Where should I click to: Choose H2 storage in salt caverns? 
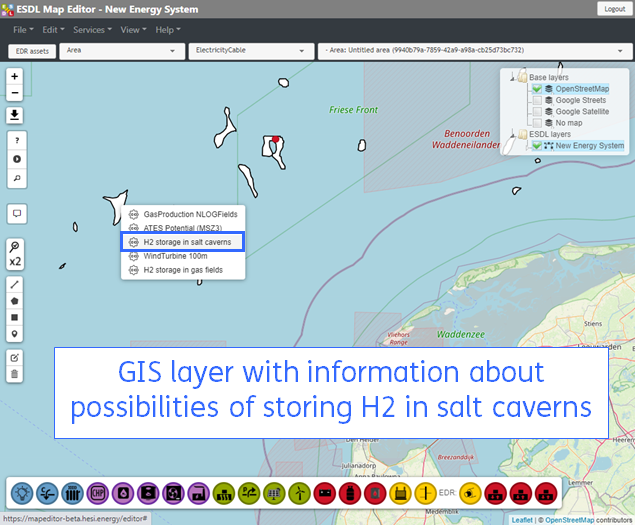click(x=186, y=242)
